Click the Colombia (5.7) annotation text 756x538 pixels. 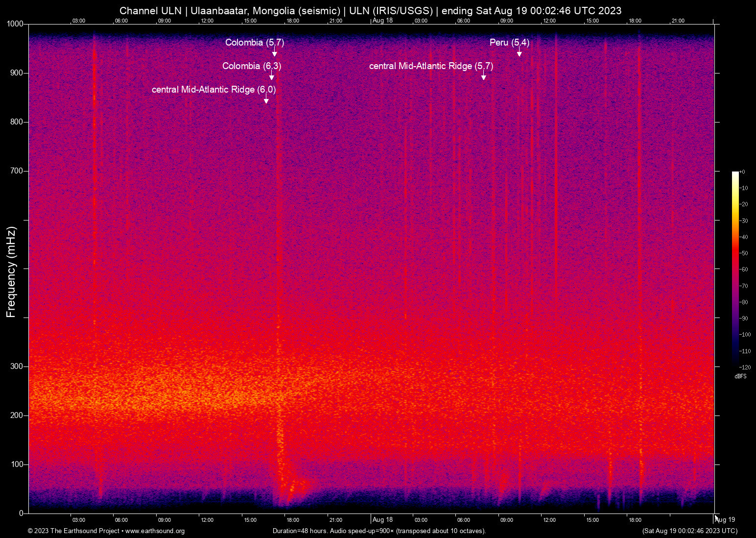point(254,43)
